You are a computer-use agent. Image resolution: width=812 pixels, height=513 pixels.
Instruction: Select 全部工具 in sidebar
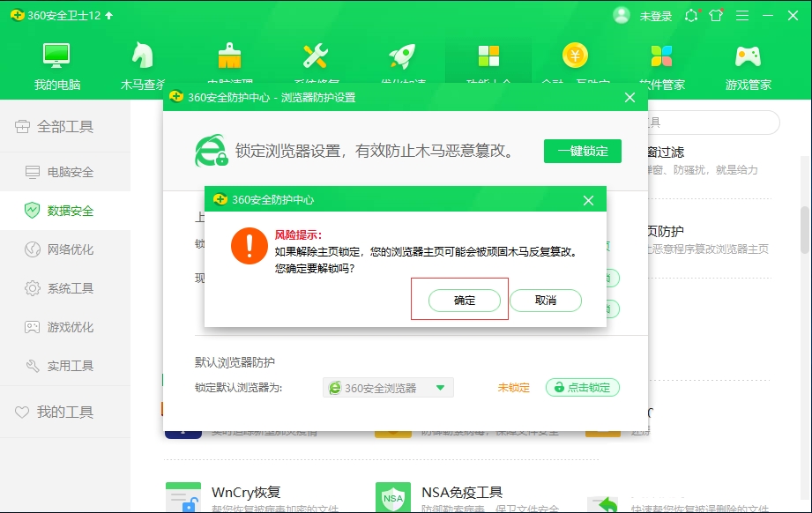[x=65, y=126]
